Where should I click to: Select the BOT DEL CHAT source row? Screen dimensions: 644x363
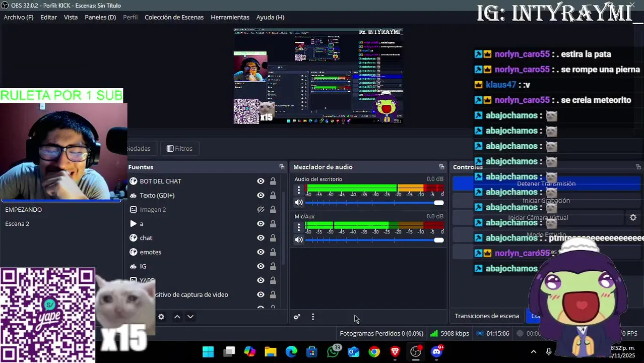[203, 181]
